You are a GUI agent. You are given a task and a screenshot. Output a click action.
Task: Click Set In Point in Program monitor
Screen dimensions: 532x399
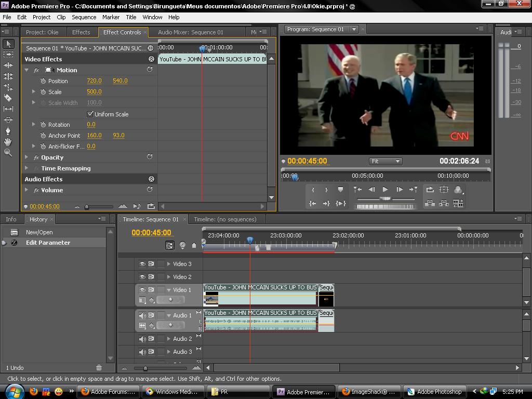click(x=313, y=190)
